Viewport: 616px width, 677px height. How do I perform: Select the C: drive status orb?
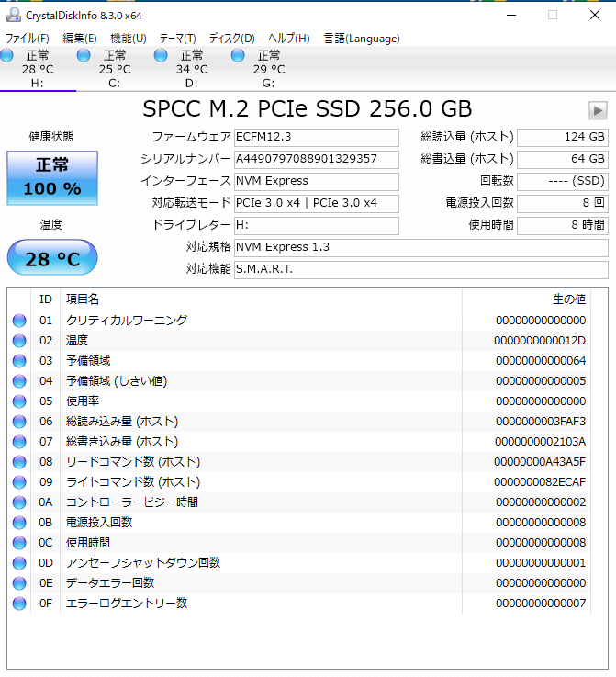[x=84, y=57]
